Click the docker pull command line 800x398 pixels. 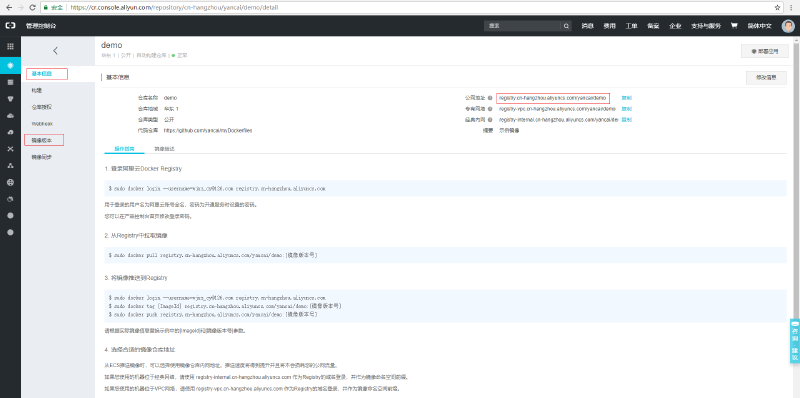click(x=213, y=255)
